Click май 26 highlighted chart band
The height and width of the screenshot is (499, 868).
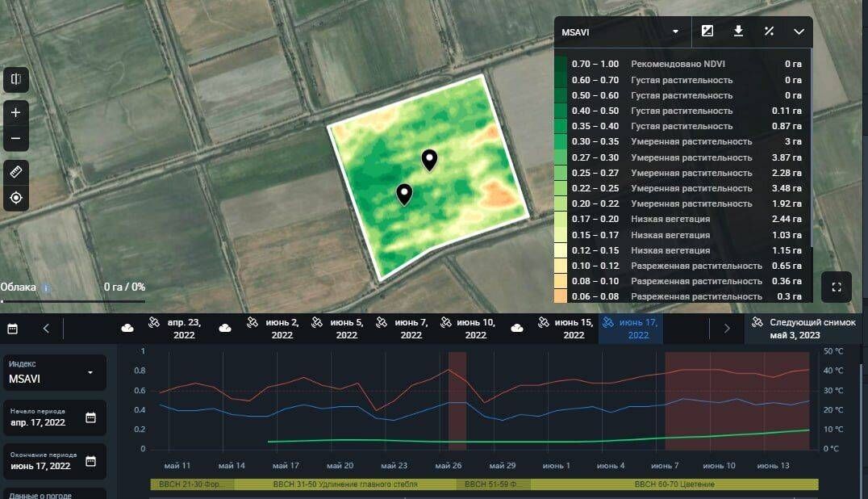point(457,400)
